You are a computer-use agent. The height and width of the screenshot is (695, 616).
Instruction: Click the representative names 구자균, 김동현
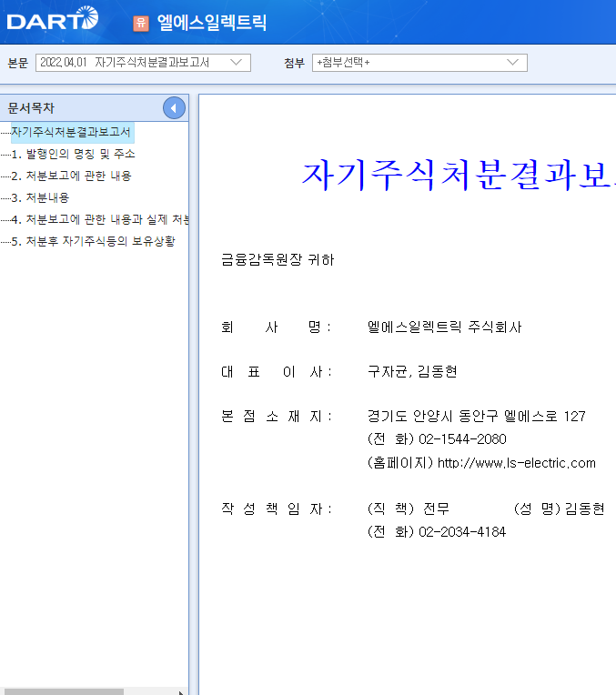[412, 371]
